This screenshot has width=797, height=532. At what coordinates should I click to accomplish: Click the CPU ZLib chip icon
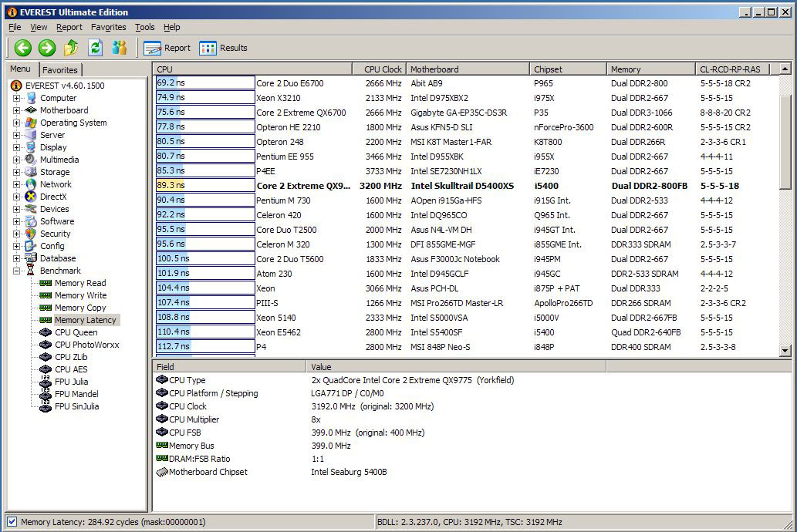[x=46, y=357]
